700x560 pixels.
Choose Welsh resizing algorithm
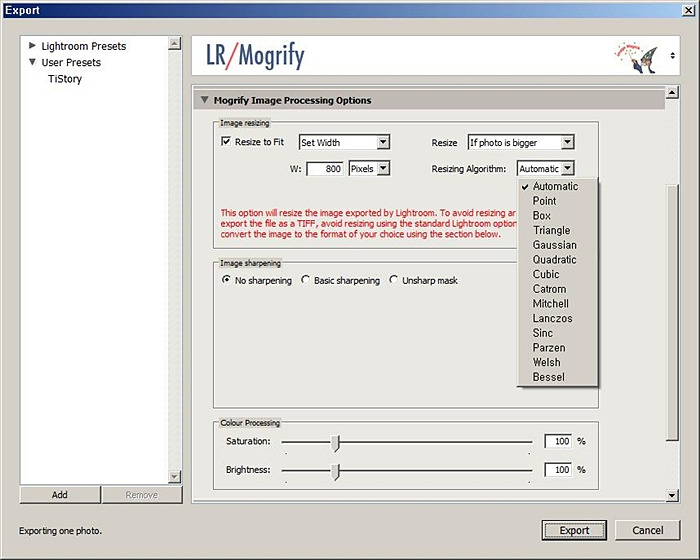(x=557, y=363)
